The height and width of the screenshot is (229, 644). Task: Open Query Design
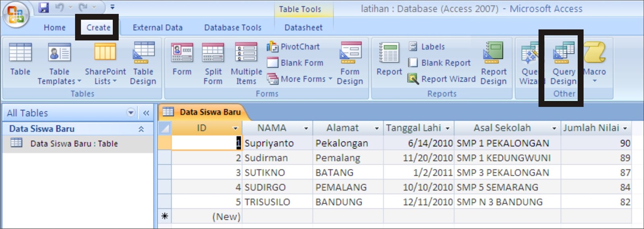(563, 63)
